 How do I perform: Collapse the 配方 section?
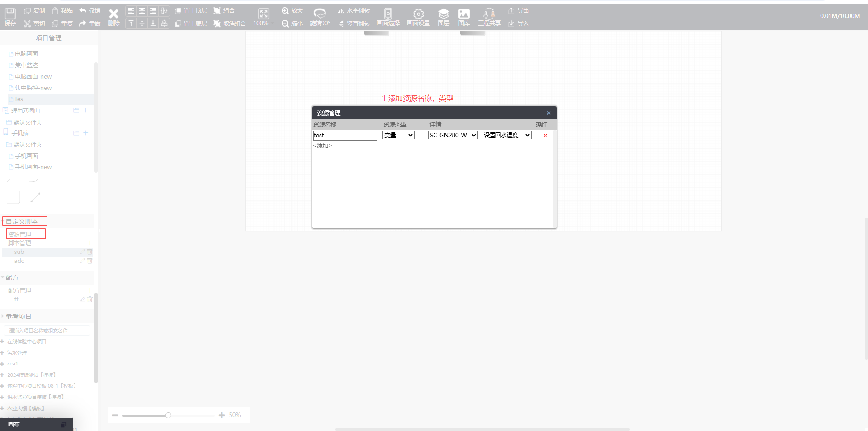click(x=3, y=277)
